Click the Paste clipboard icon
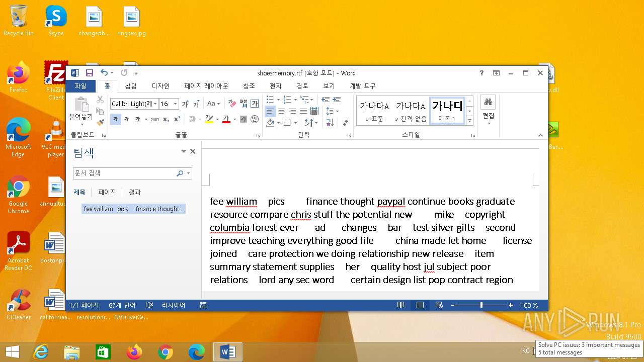Viewport: 644px width, 362px height. coord(81,104)
